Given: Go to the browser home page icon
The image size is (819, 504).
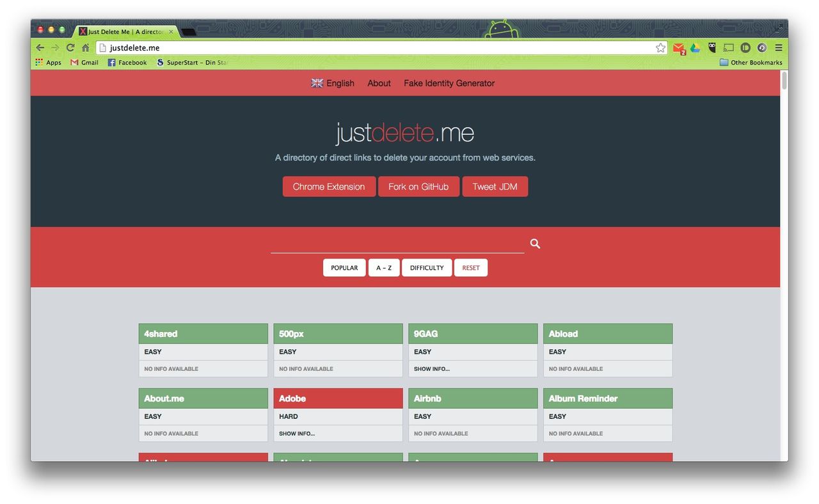Looking at the screenshot, I should click(x=85, y=48).
